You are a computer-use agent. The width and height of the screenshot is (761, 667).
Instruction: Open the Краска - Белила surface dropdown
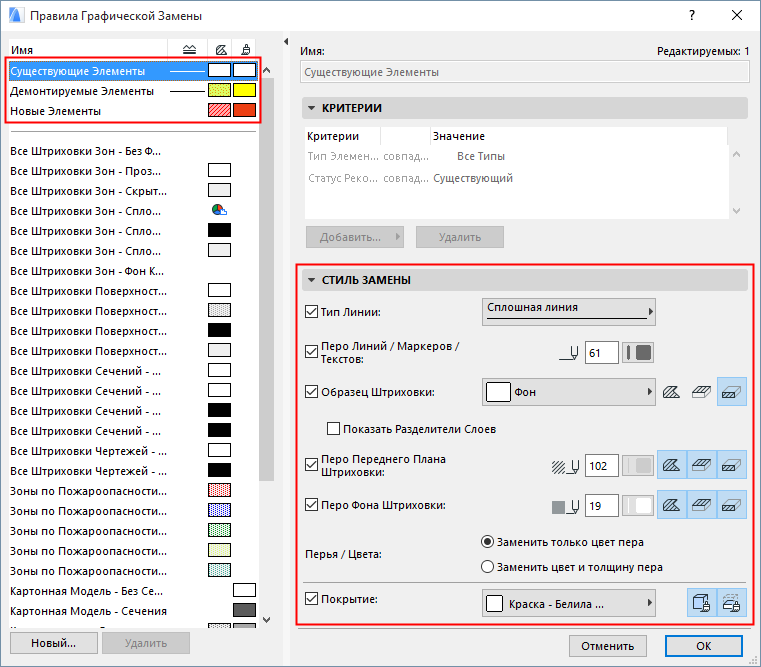(x=569, y=603)
